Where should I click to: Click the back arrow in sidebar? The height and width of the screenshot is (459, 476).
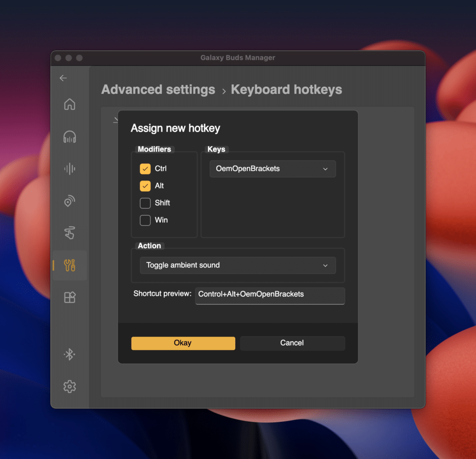[63, 78]
